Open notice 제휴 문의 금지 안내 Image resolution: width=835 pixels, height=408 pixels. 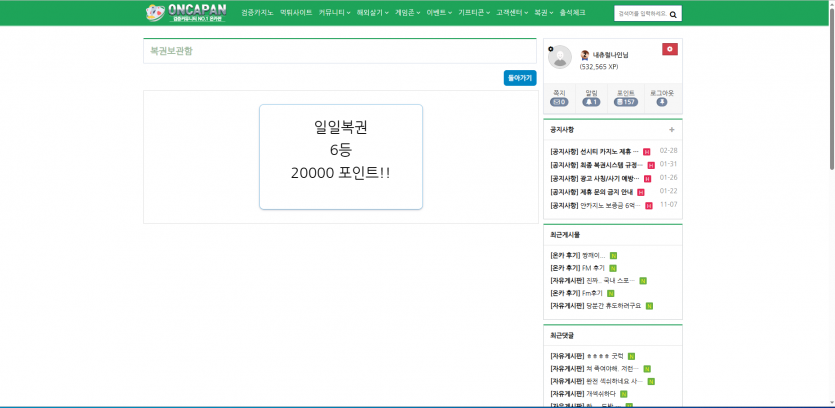(x=592, y=192)
